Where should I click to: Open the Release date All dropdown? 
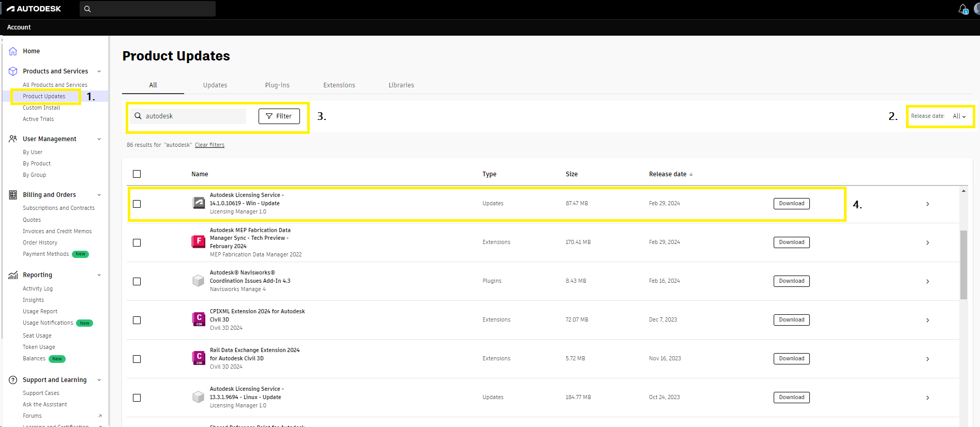(959, 116)
